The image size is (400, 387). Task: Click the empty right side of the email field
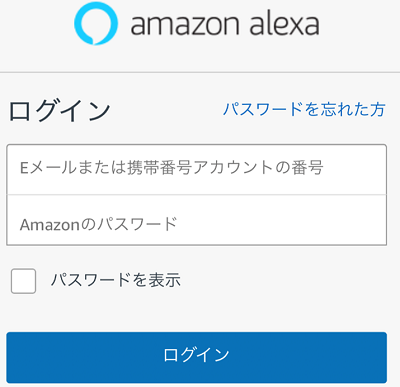click(x=355, y=169)
